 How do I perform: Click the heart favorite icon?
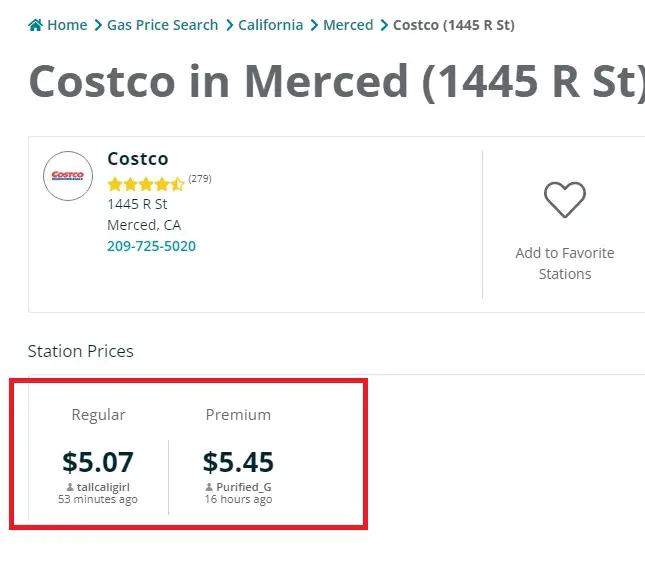pyautogui.click(x=565, y=200)
